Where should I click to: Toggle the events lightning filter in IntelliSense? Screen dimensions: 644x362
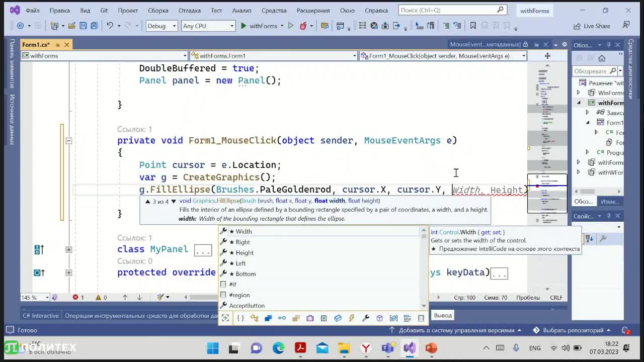(352, 318)
